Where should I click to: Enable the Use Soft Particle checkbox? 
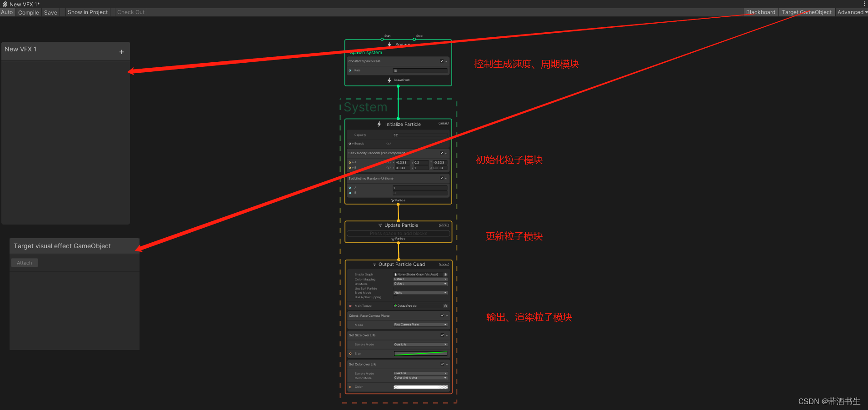click(395, 288)
